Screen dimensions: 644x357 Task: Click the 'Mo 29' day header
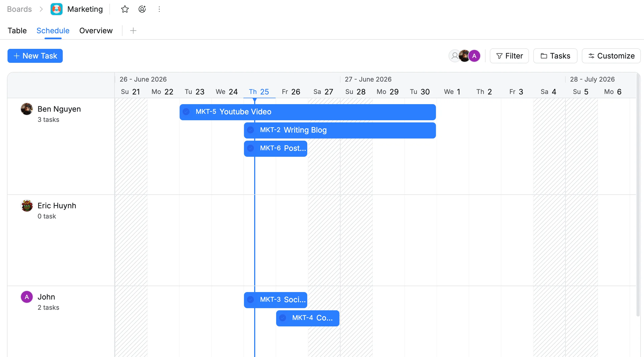click(388, 92)
